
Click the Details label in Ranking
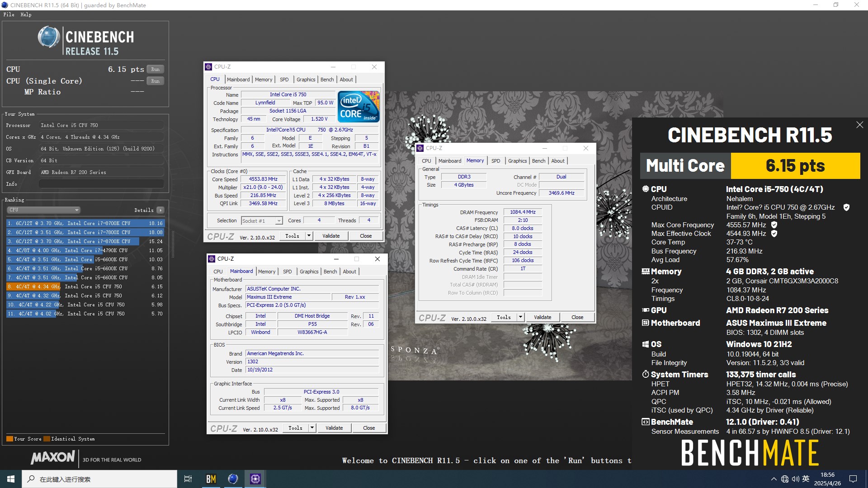click(144, 210)
